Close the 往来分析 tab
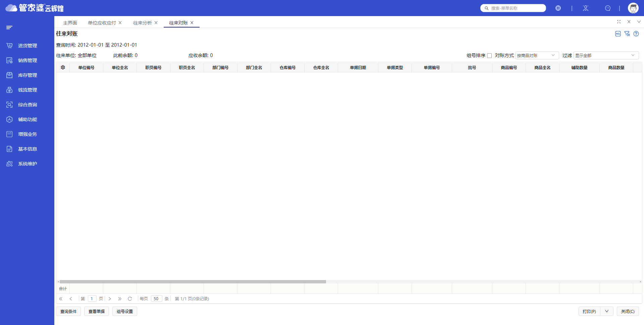644x325 pixels. [156, 23]
